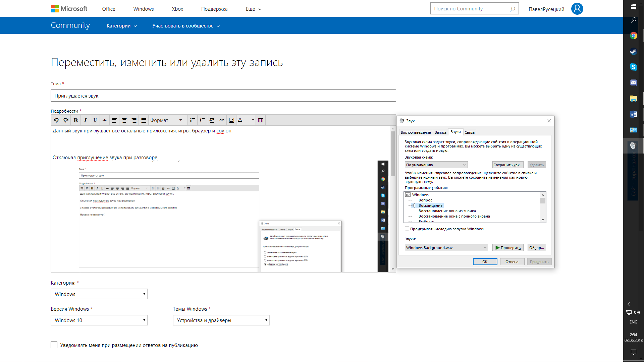Select the Звуки tab in Sound dialog
644x362 pixels.
455,132
